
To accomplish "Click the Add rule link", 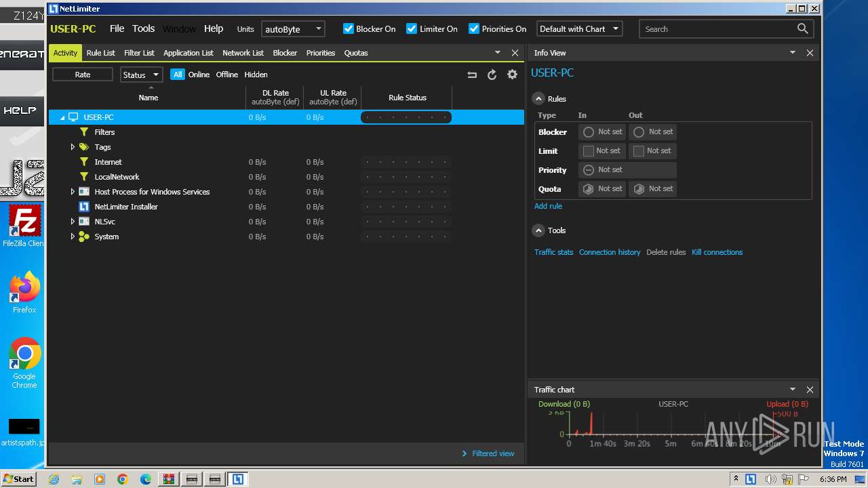I will point(548,206).
